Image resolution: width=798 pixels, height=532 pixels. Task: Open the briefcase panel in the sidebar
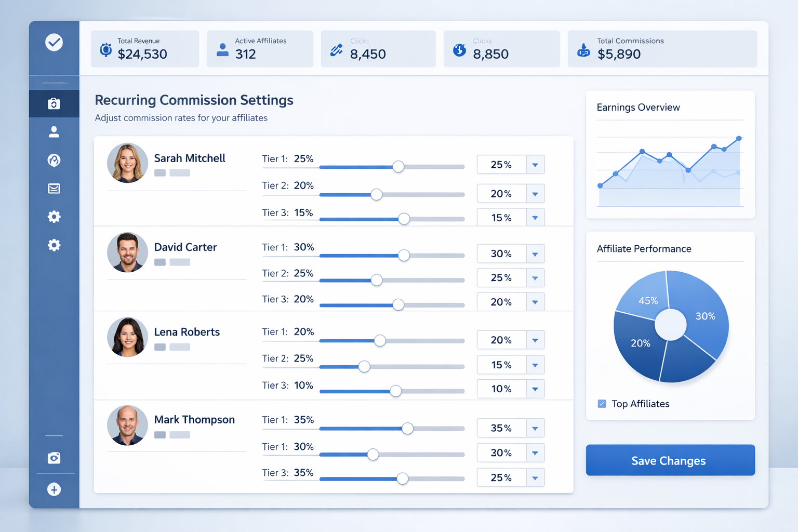54,103
